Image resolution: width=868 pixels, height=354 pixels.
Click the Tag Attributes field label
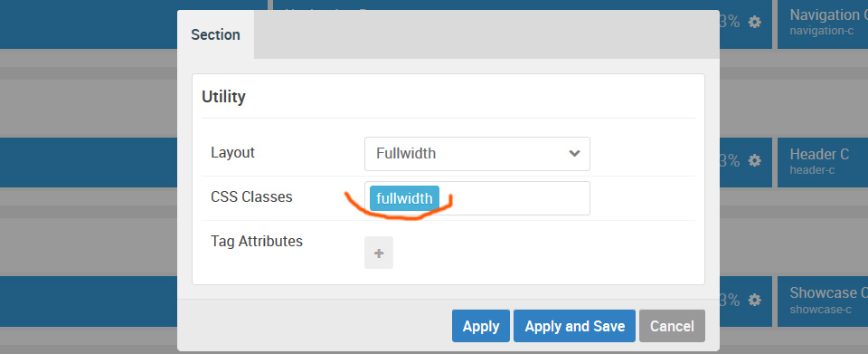click(x=257, y=241)
